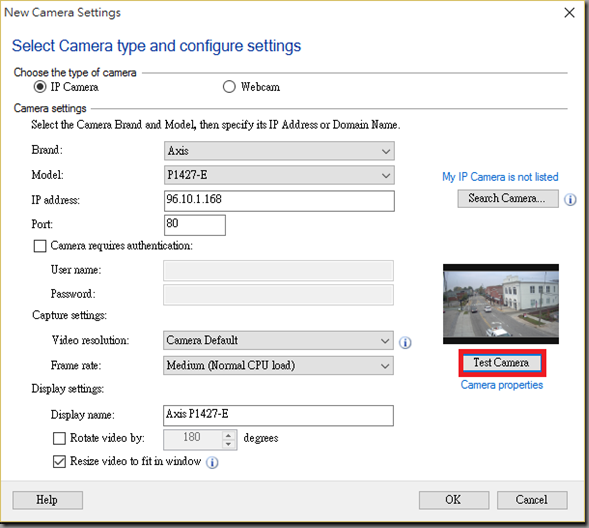The image size is (589, 528).
Task: Click the camera preview thumbnail
Action: 501,304
